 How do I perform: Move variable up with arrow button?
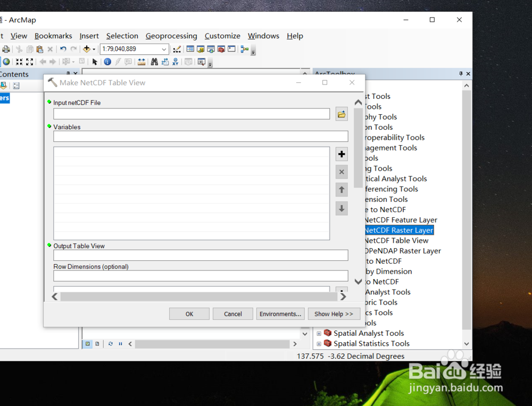pyautogui.click(x=342, y=190)
